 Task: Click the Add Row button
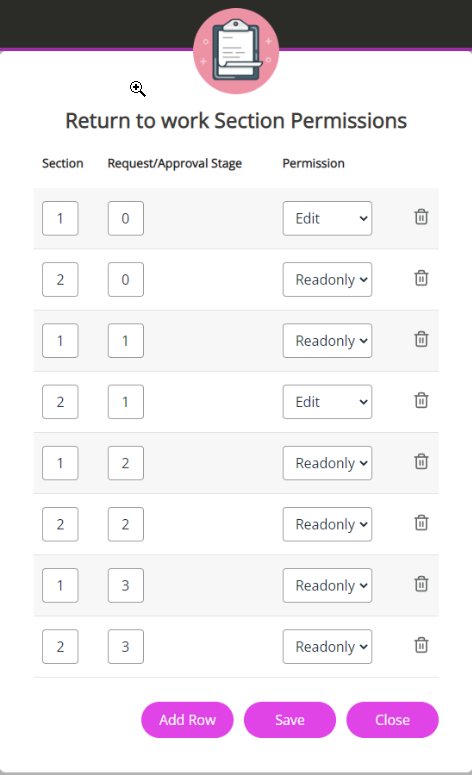[x=187, y=720]
